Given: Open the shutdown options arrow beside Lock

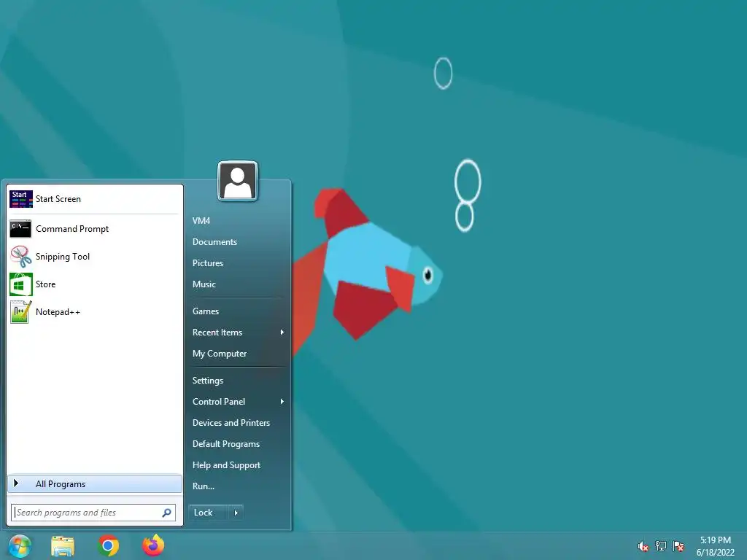Looking at the screenshot, I should click(x=236, y=513).
